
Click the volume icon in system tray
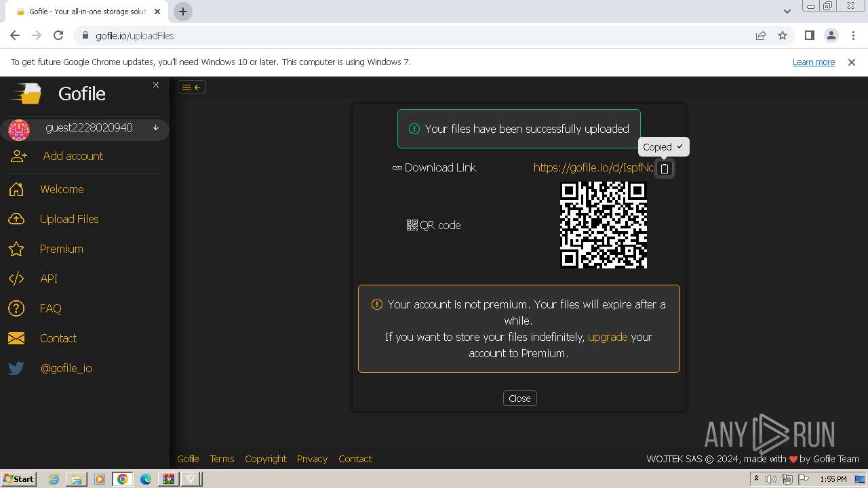(x=771, y=479)
